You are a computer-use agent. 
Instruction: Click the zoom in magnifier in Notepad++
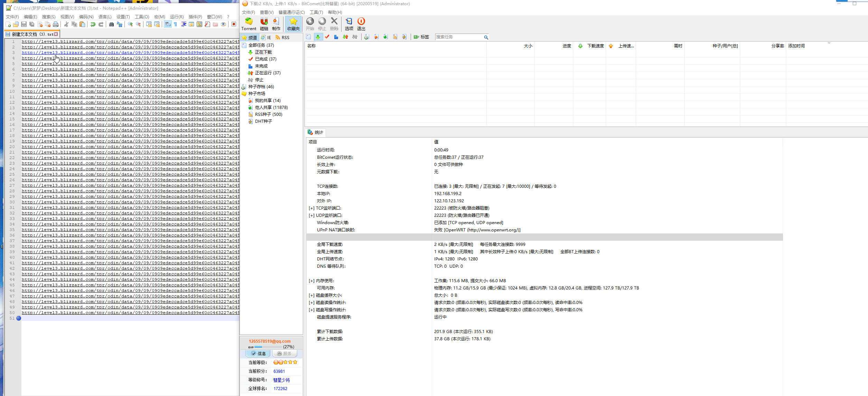pyautogui.click(x=130, y=24)
